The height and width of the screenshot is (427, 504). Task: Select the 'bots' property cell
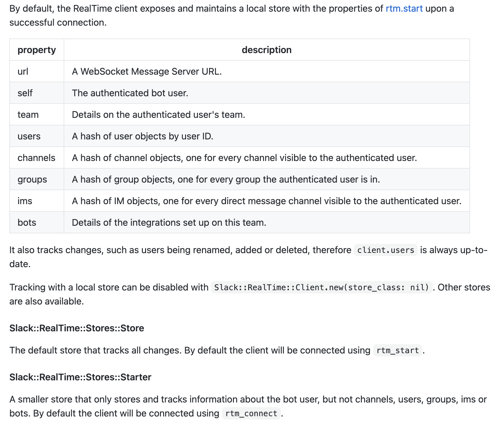[x=37, y=223]
